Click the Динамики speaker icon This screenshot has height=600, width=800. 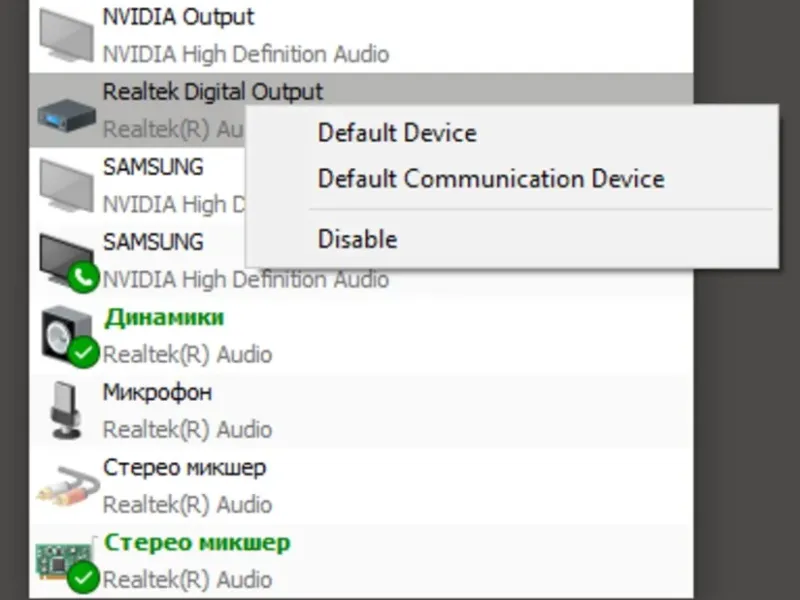(x=66, y=334)
